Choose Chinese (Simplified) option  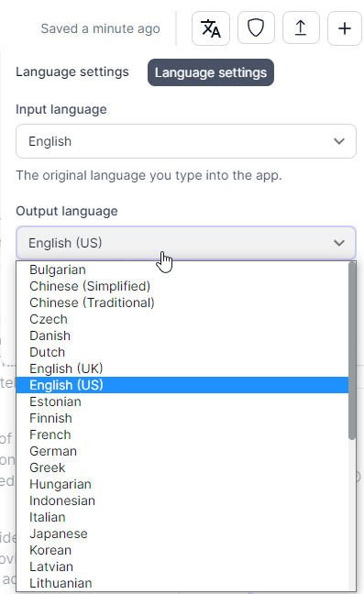pos(182,286)
